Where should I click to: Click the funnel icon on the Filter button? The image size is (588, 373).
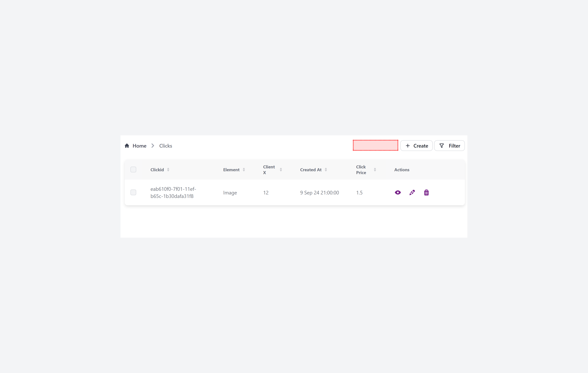point(441,146)
